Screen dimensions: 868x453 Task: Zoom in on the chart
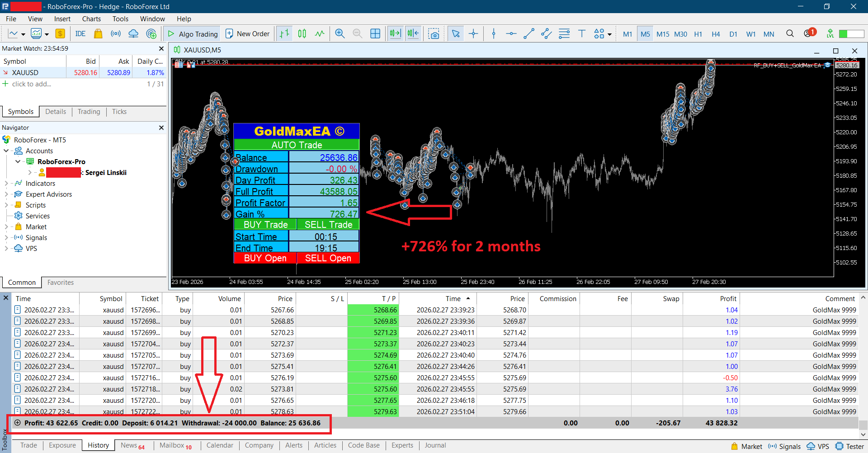(x=340, y=34)
